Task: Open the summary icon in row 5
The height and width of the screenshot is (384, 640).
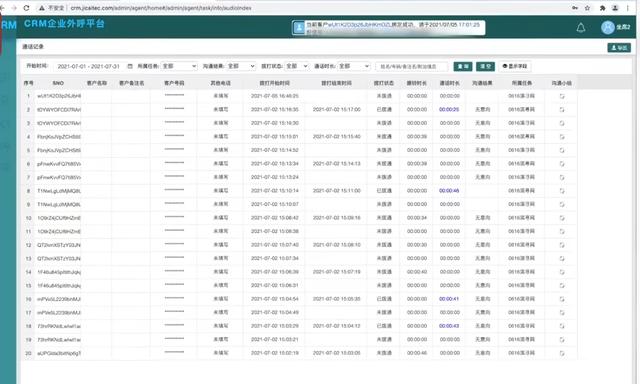Action: [x=562, y=150]
